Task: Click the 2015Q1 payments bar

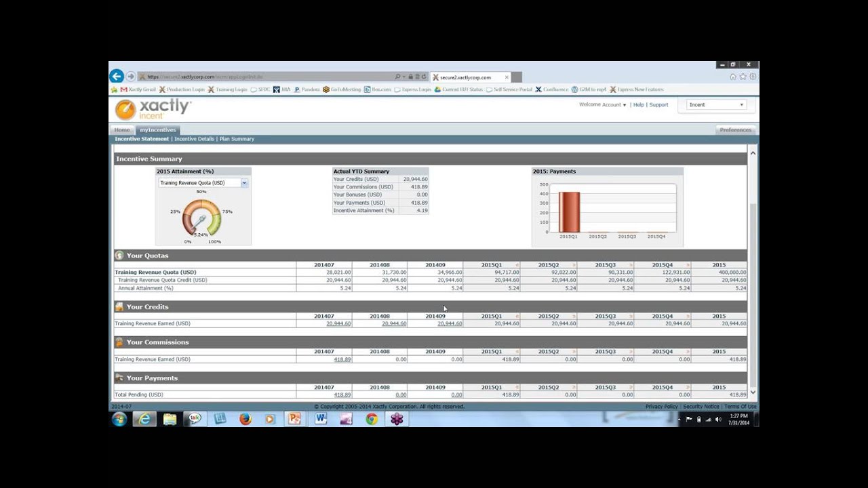Action: [x=569, y=212]
